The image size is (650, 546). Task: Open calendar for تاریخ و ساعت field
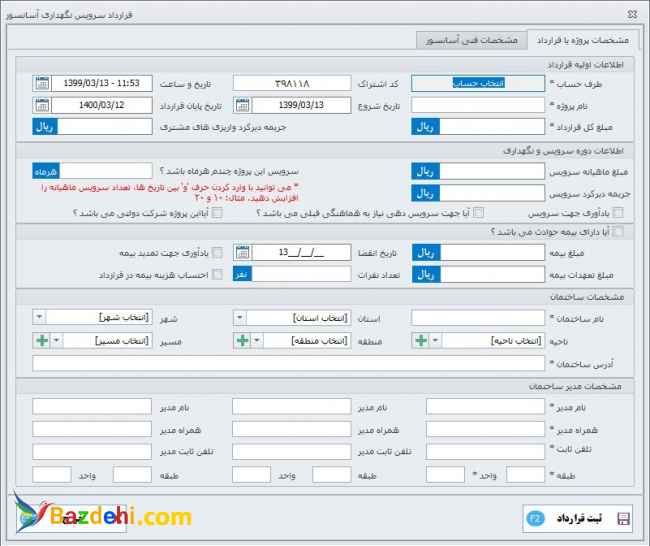(x=40, y=83)
